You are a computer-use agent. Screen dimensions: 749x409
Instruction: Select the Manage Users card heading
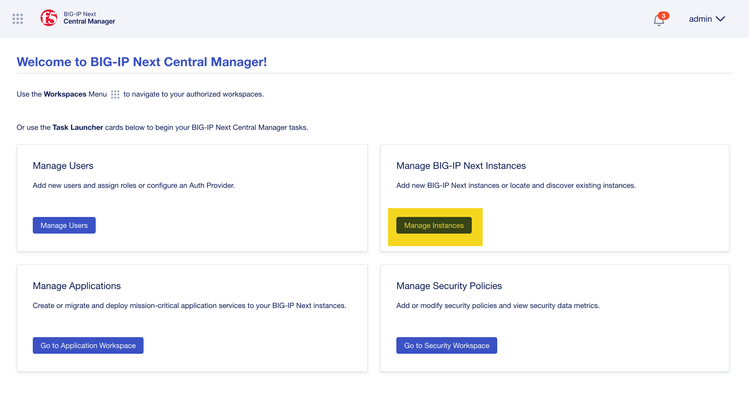(63, 166)
